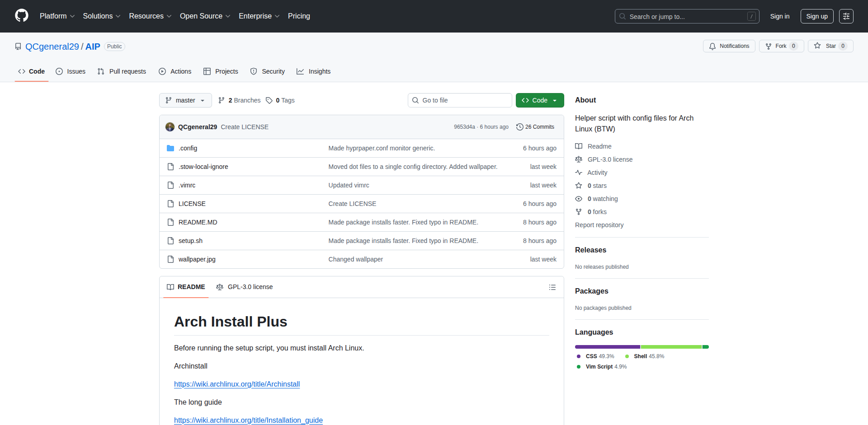Expand the Platform menu
This screenshot has width=868, height=425.
pyautogui.click(x=57, y=16)
